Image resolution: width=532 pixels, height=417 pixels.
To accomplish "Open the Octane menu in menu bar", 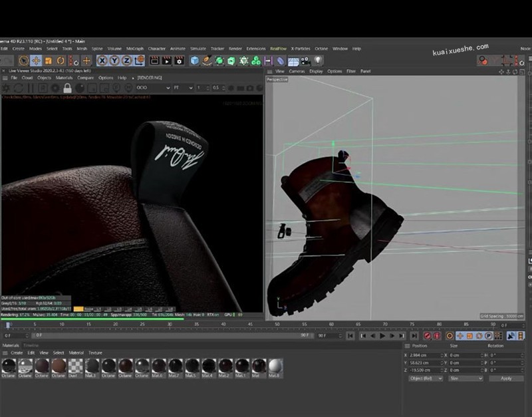I will pyautogui.click(x=321, y=49).
